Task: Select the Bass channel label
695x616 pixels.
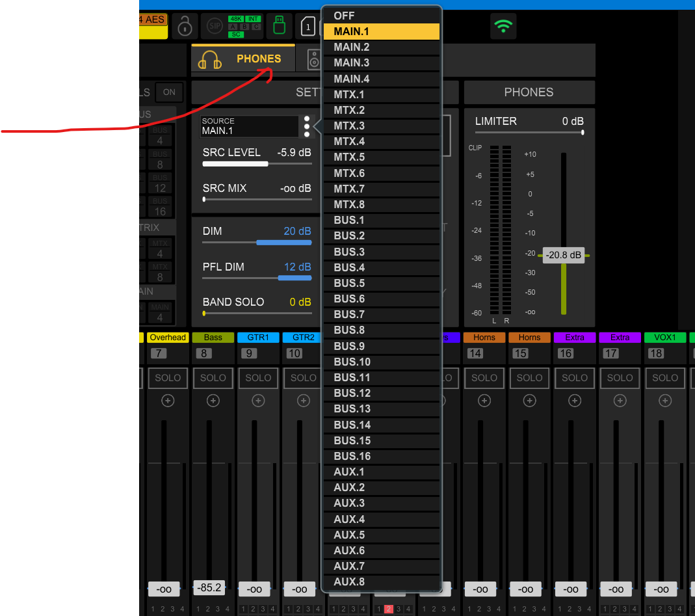Action: coord(213,338)
